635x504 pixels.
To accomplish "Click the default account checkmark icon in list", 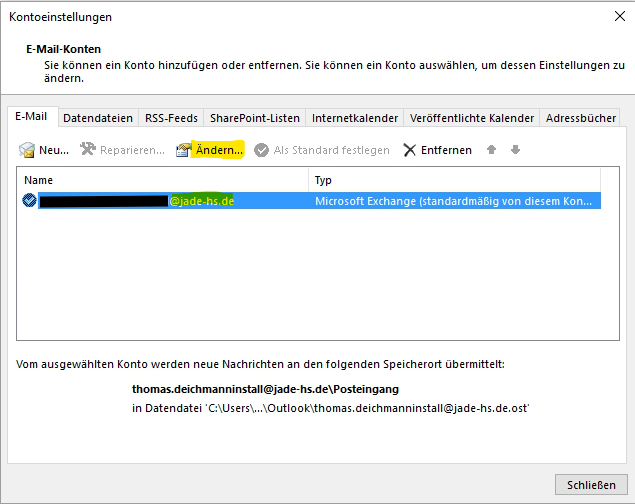I will click(x=29, y=200).
